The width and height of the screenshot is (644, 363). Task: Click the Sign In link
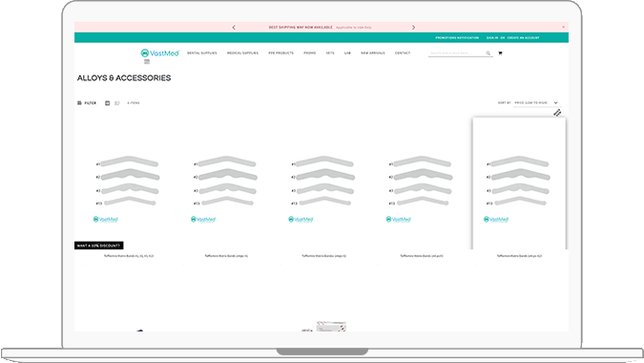pyautogui.click(x=492, y=38)
